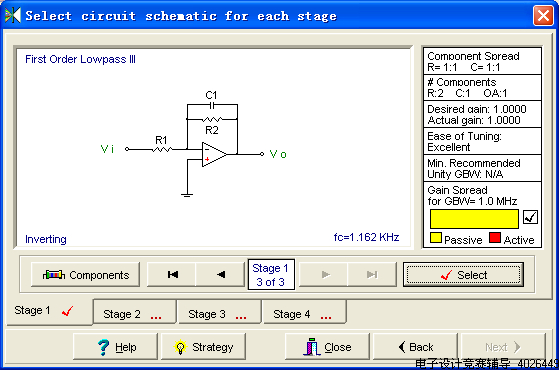This screenshot has height=370, width=559.
Task: Click the '# Components' info box
Action: (482, 88)
